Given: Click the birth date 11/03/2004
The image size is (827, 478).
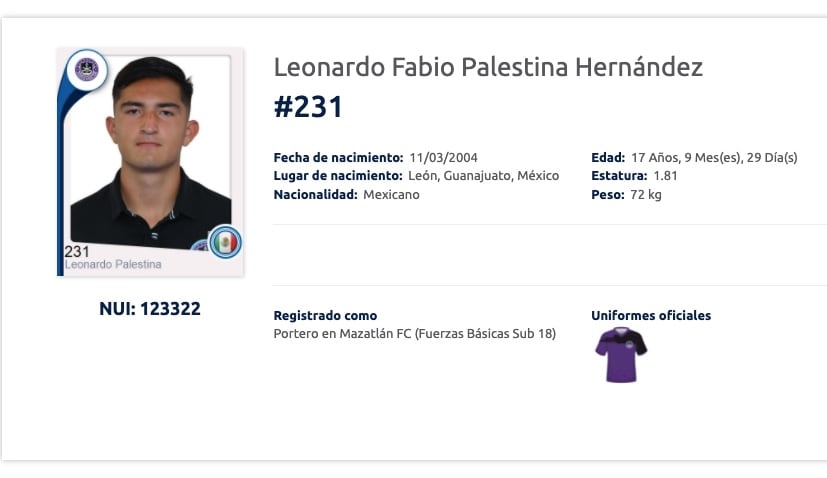Looking at the screenshot, I should click(441, 158).
